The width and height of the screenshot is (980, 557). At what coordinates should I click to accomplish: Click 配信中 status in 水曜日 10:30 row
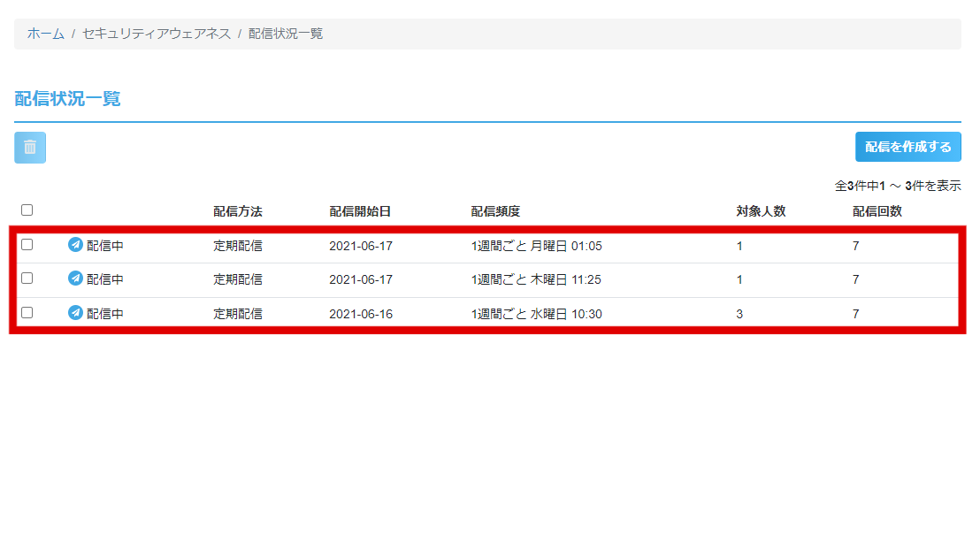tap(105, 314)
